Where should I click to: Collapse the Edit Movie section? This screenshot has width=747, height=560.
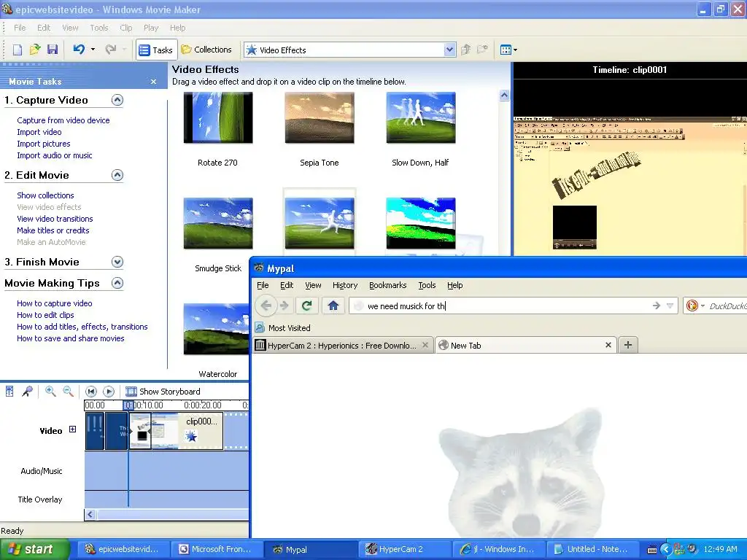point(117,175)
